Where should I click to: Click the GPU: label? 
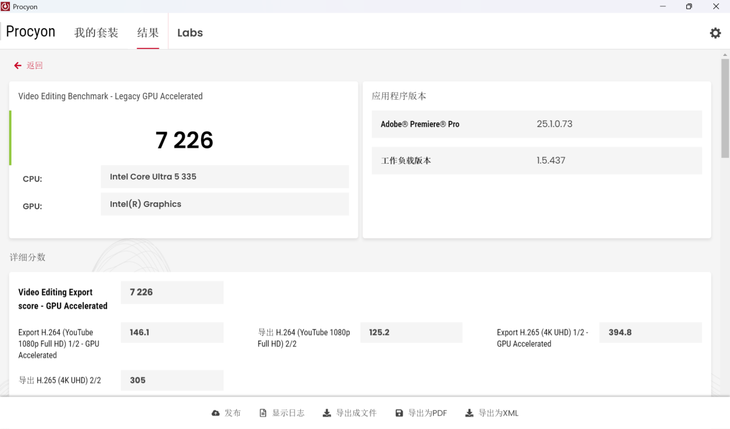pos(32,206)
